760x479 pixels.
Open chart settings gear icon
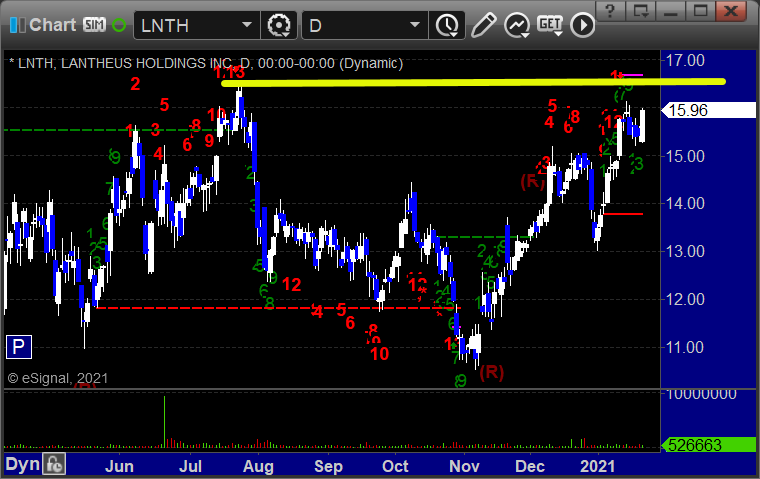(279, 25)
